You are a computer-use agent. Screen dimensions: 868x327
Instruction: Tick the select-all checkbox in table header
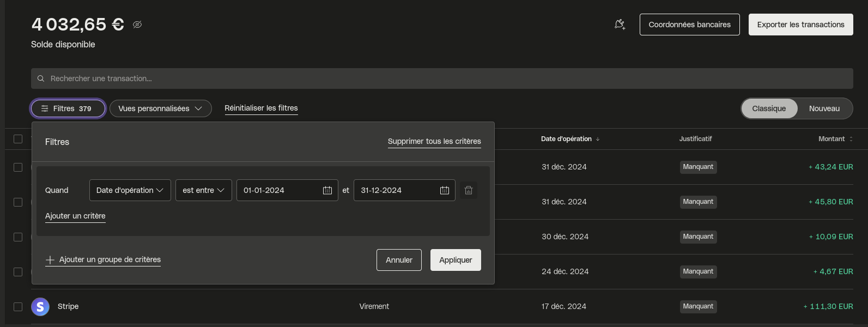coord(18,139)
